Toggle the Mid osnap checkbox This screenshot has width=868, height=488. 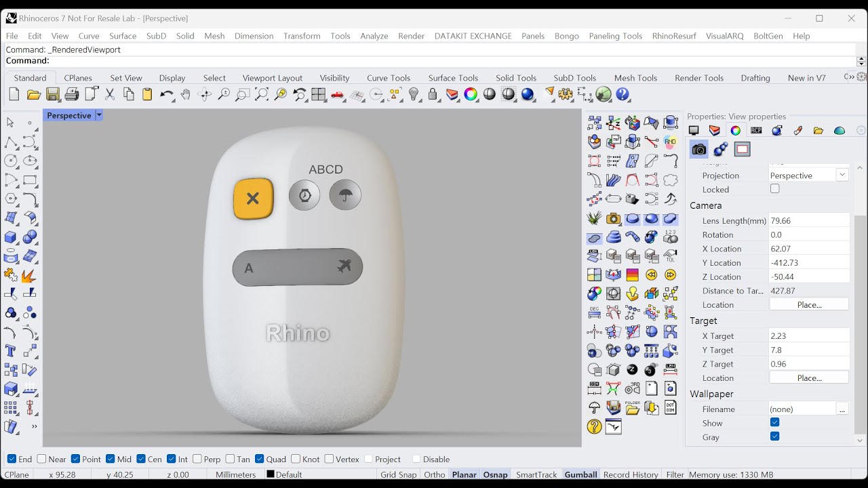click(x=109, y=459)
